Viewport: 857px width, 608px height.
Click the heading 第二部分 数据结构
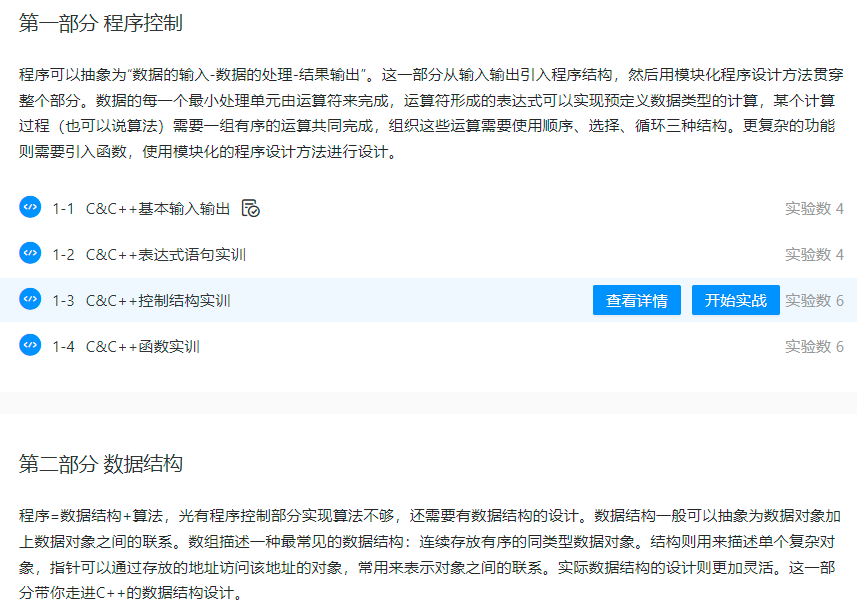click(x=101, y=464)
